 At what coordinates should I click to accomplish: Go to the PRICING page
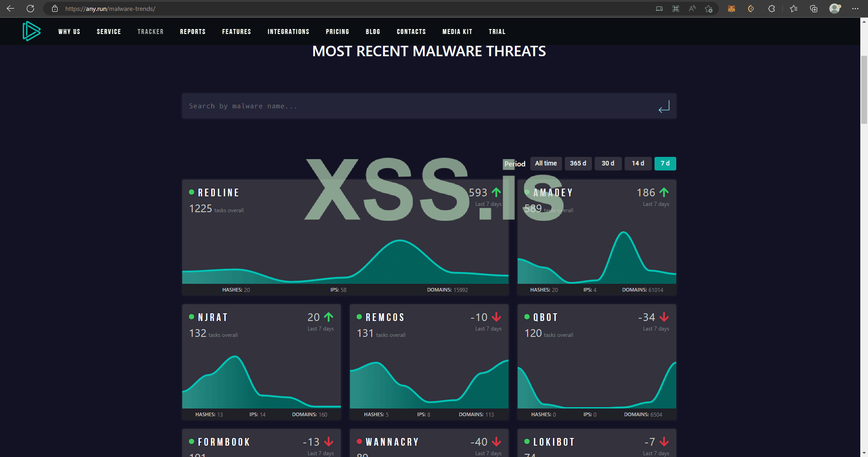[338, 32]
